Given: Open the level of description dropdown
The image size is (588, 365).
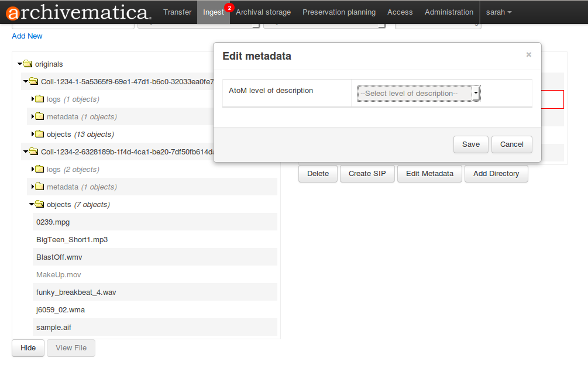Looking at the screenshot, I should 418,94.
